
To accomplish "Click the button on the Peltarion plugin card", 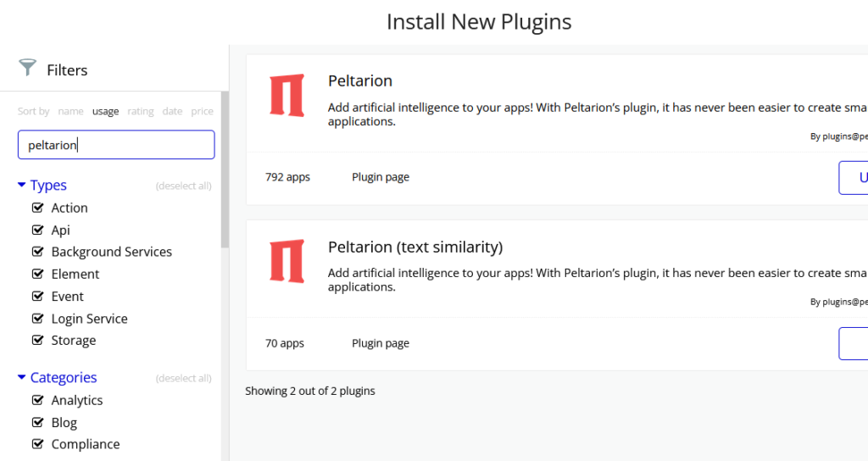I will (x=853, y=178).
